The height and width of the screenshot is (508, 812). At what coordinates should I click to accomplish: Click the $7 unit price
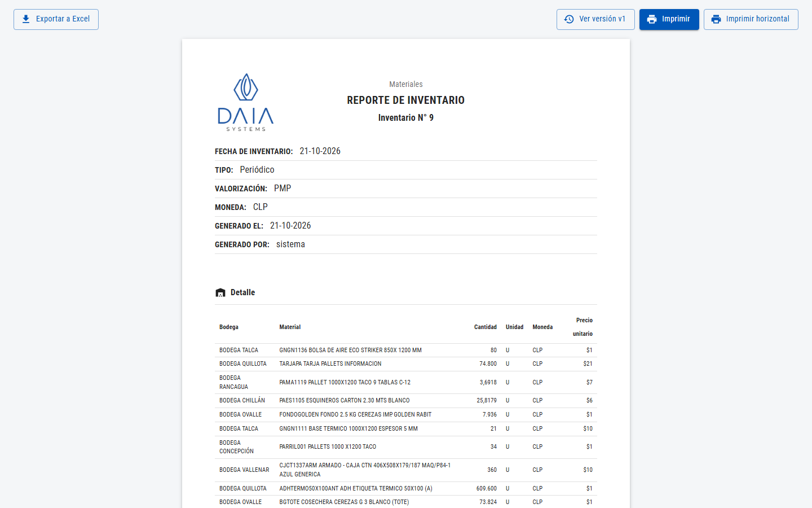point(589,382)
